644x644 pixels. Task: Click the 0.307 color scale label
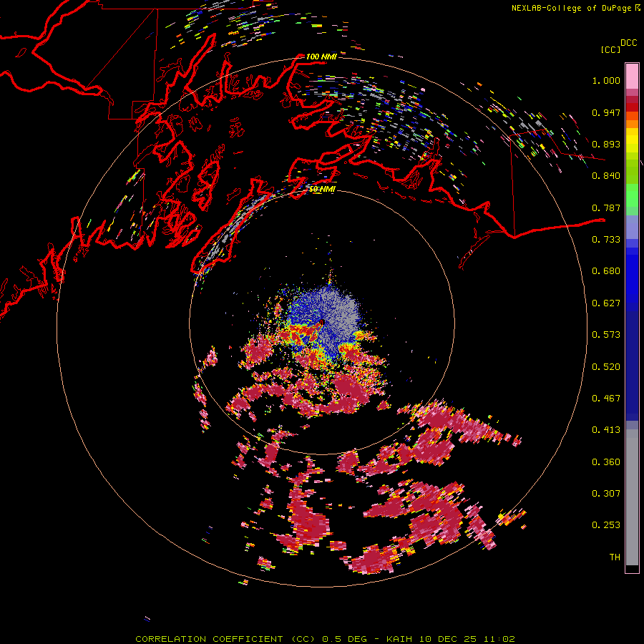pos(606,494)
